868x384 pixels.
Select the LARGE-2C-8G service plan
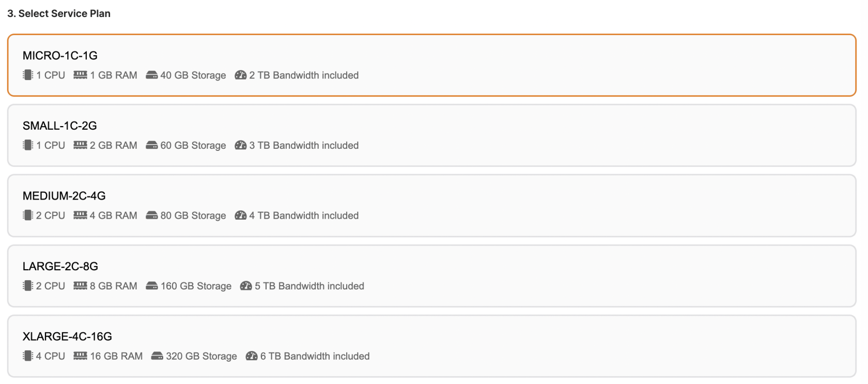point(434,275)
